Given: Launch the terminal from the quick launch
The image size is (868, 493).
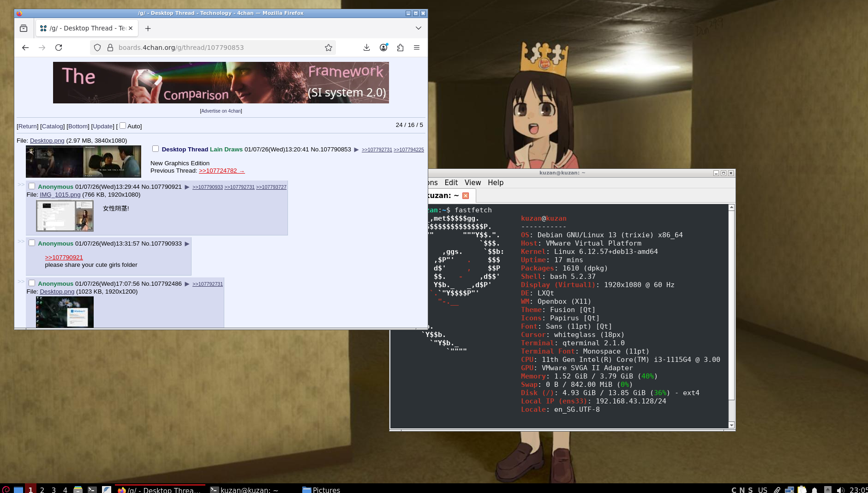Looking at the screenshot, I should tap(92, 489).
